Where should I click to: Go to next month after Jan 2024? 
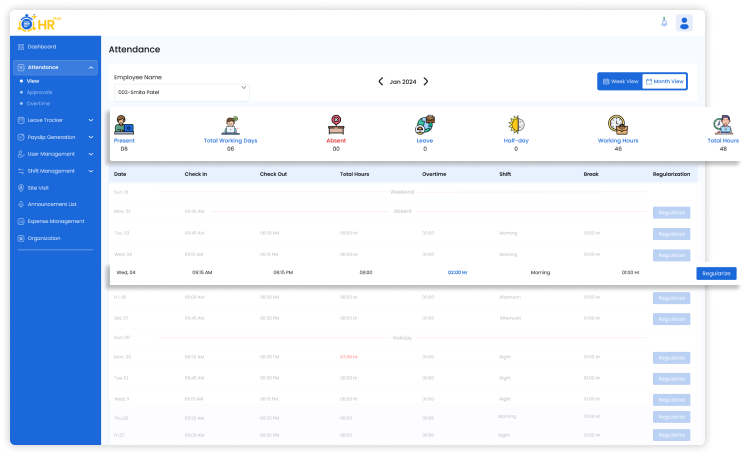pos(426,82)
